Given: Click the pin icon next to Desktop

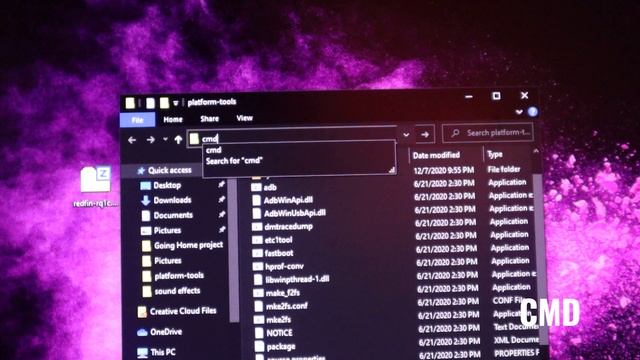Looking at the screenshot, I should point(221,185).
